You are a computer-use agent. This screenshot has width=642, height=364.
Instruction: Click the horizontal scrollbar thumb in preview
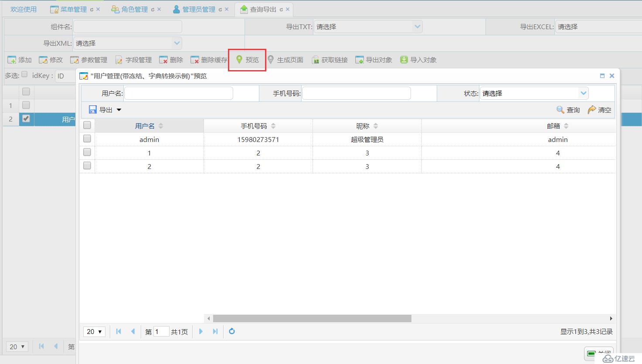(x=312, y=318)
